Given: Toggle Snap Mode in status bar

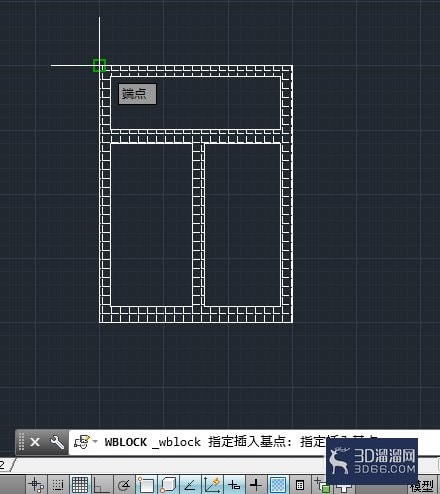Looking at the screenshot, I should (58, 485).
